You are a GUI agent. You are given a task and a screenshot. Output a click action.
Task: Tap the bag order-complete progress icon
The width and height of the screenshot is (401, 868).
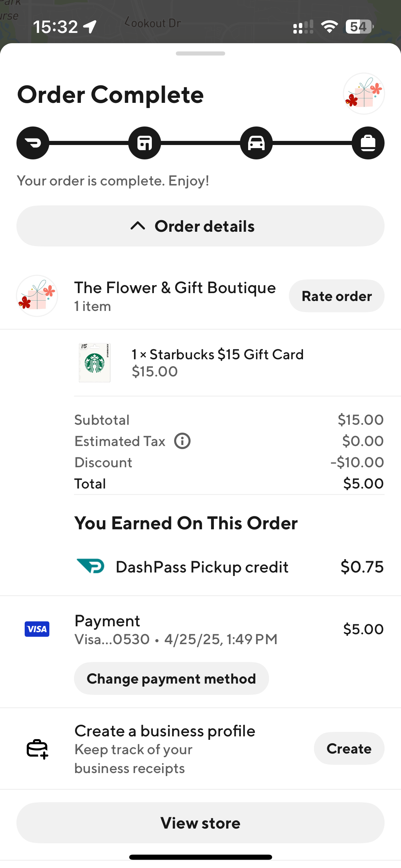pos(368,143)
